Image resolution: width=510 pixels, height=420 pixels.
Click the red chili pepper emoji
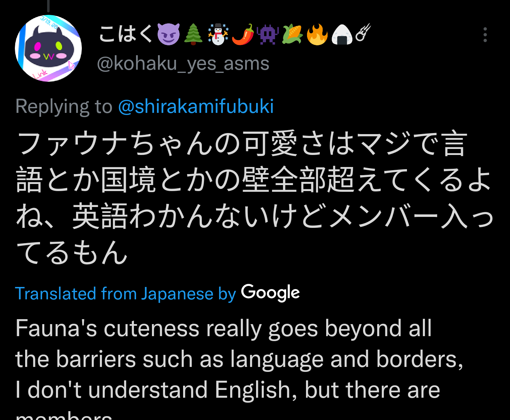[x=243, y=34]
